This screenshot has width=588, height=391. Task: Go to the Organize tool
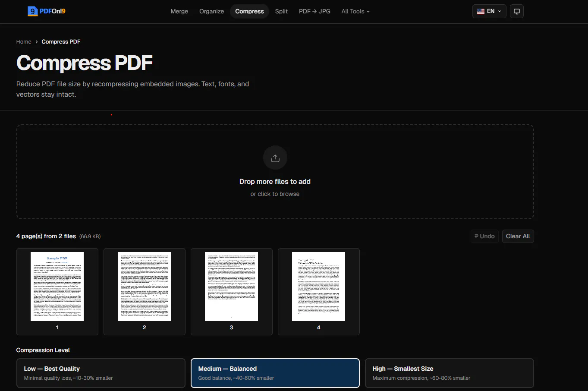coord(211,11)
